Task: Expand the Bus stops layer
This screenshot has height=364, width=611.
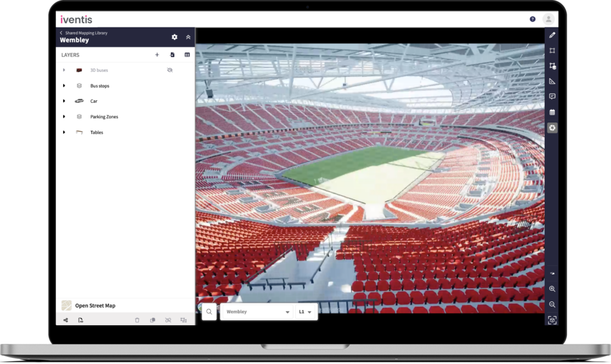Action: pyautogui.click(x=64, y=86)
